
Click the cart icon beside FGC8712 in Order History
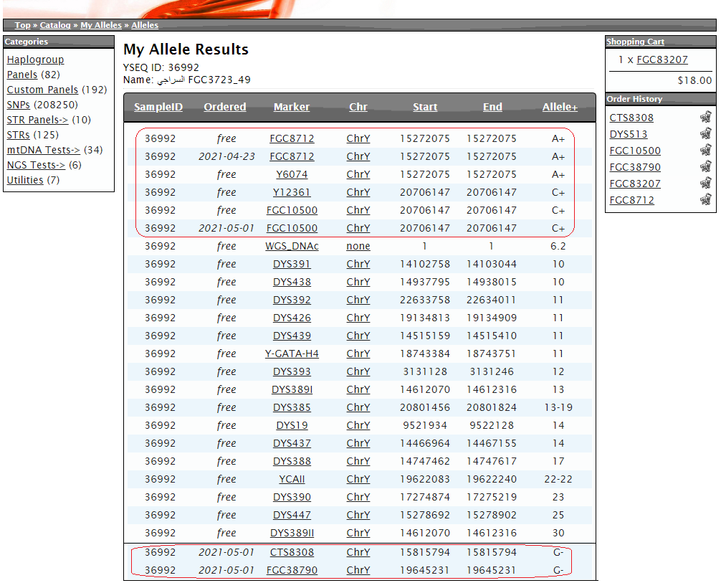[x=705, y=200]
